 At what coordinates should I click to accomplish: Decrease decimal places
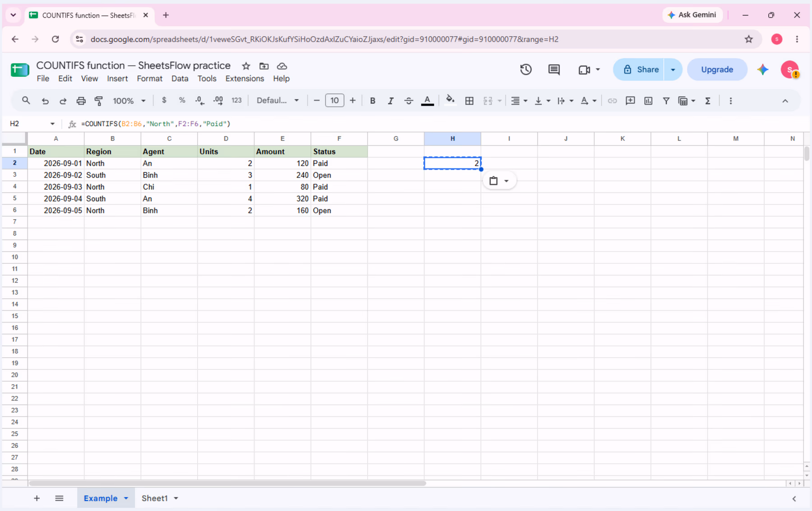[200, 101]
